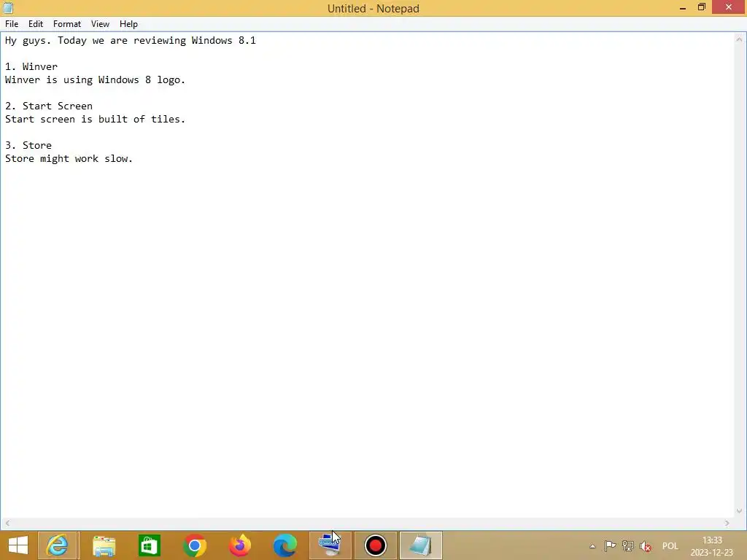Open the Windows Start button

coord(18,545)
